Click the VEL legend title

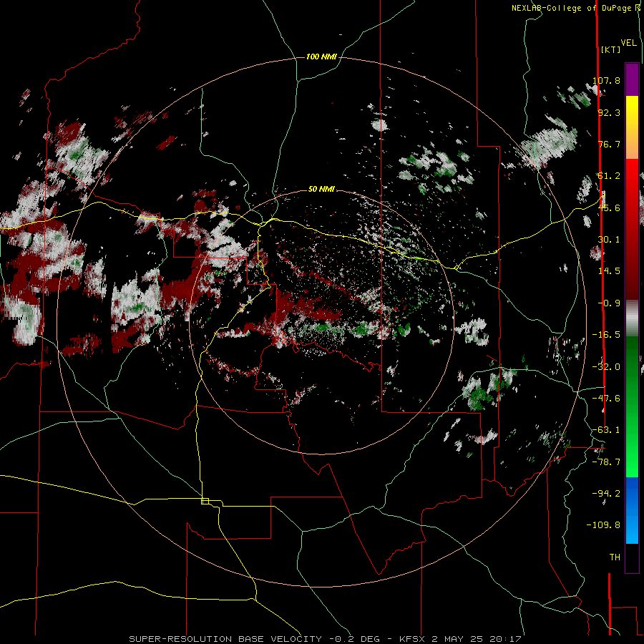click(x=628, y=43)
